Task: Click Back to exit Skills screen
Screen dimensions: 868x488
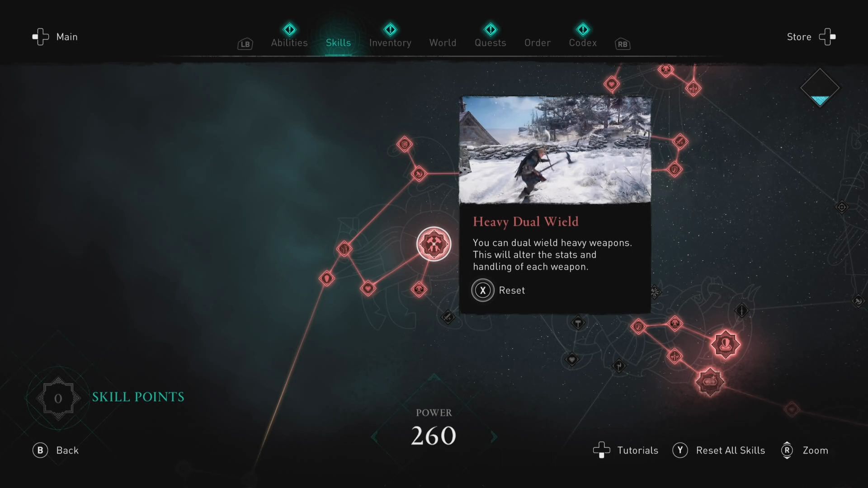Action: click(x=56, y=450)
